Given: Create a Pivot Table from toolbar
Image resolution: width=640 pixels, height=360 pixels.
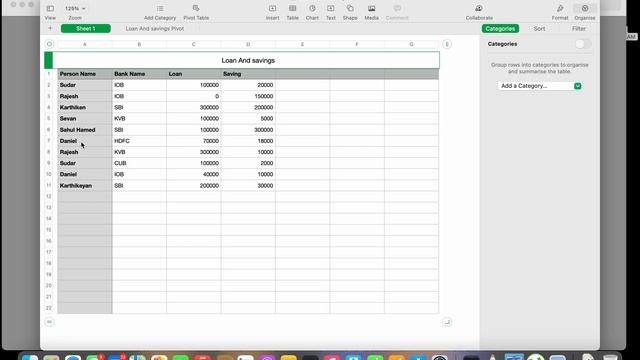Looking at the screenshot, I should [x=196, y=9].
